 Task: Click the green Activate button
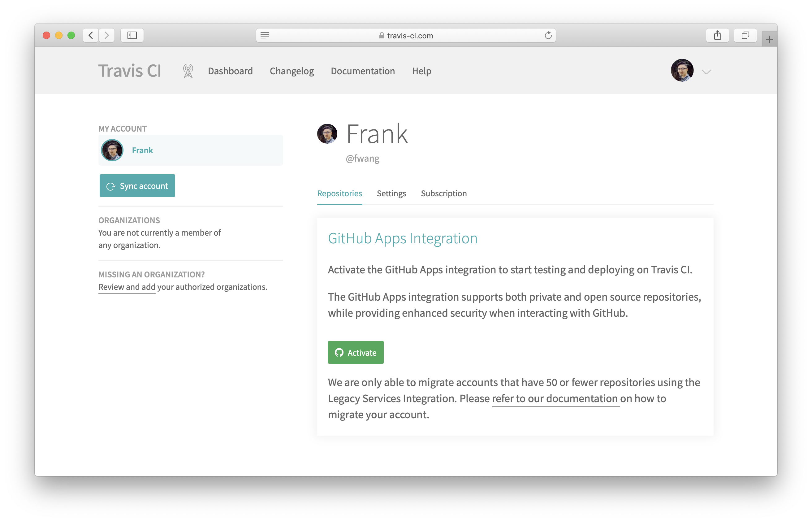[x=355, y=353]
